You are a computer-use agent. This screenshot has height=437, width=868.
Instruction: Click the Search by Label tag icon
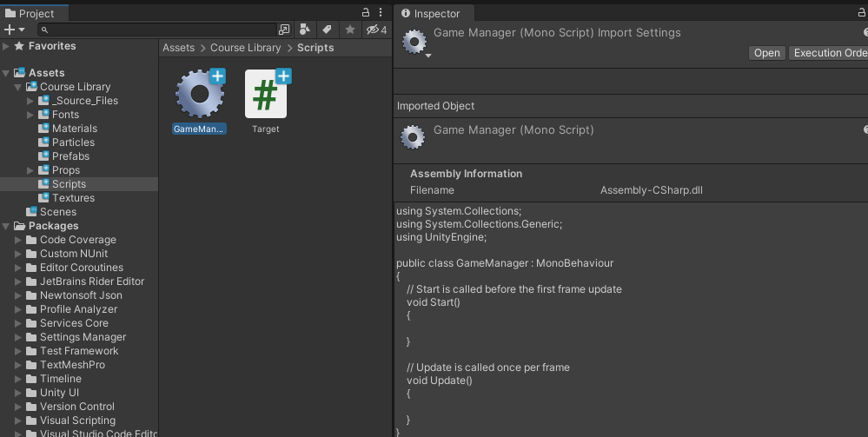click(328, 30)
